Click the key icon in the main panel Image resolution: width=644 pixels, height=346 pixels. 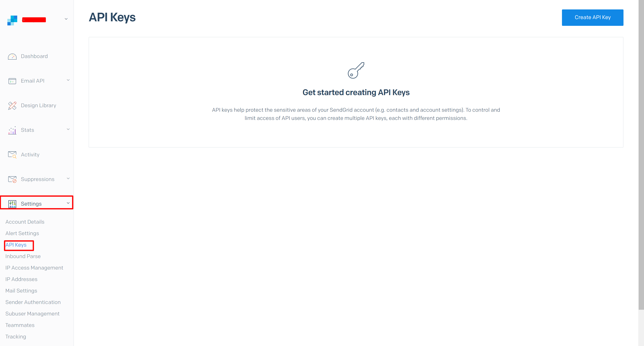coord(356,70)
